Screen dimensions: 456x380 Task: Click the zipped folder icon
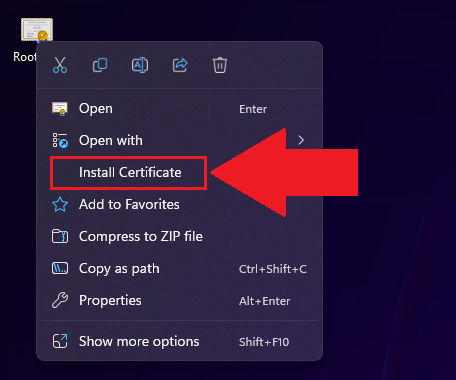60,236
